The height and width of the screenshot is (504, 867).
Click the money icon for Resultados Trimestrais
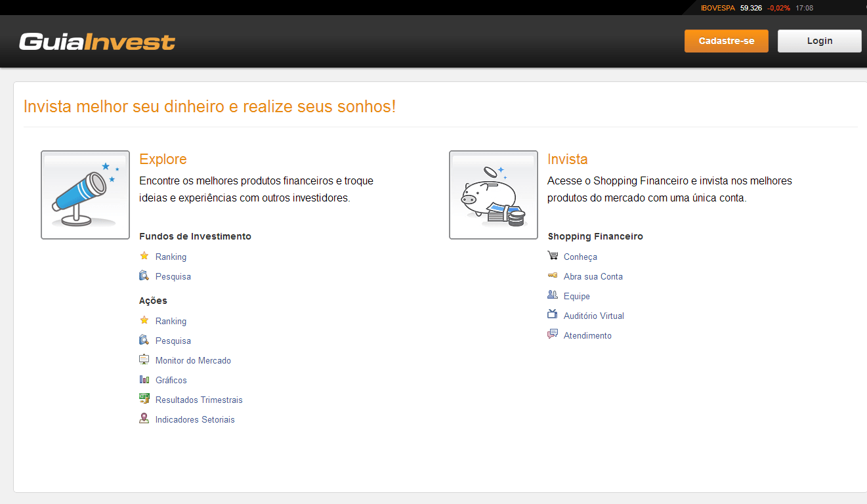click(x=144, y=399)
